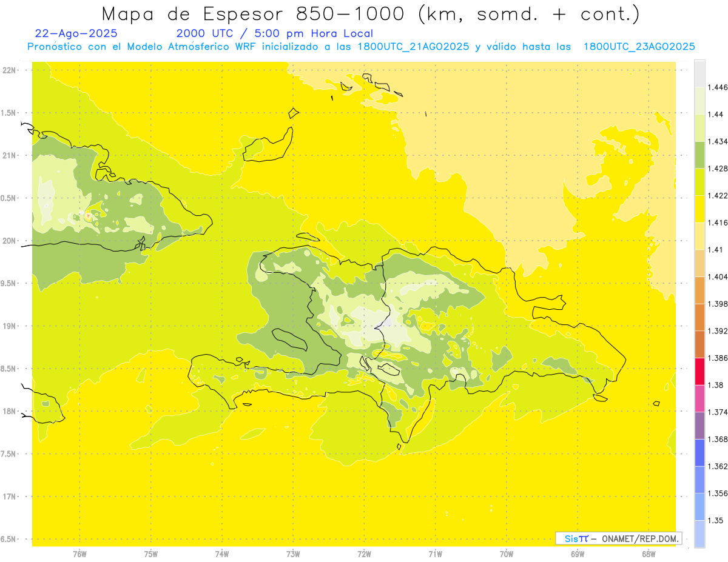This screenshot has height=562, width=728.
Task: Click the '1.446' color bar value
Action: [718, 87]
